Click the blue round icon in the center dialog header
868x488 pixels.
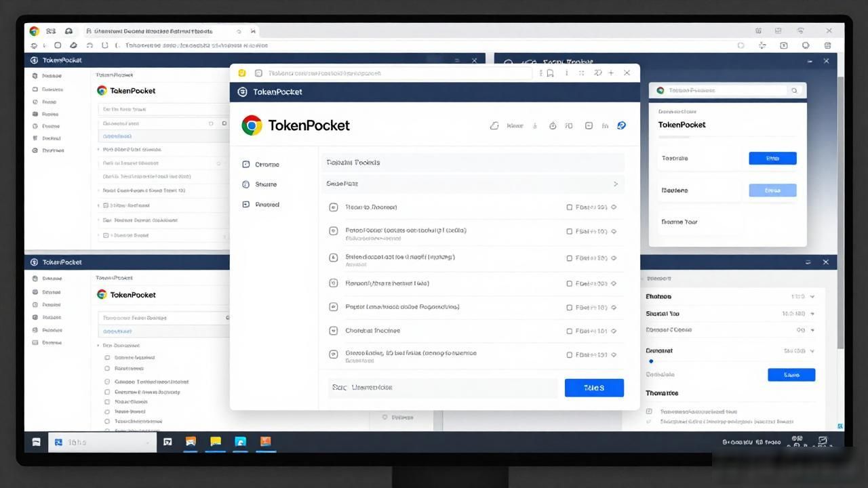click(x=621, y=125)
